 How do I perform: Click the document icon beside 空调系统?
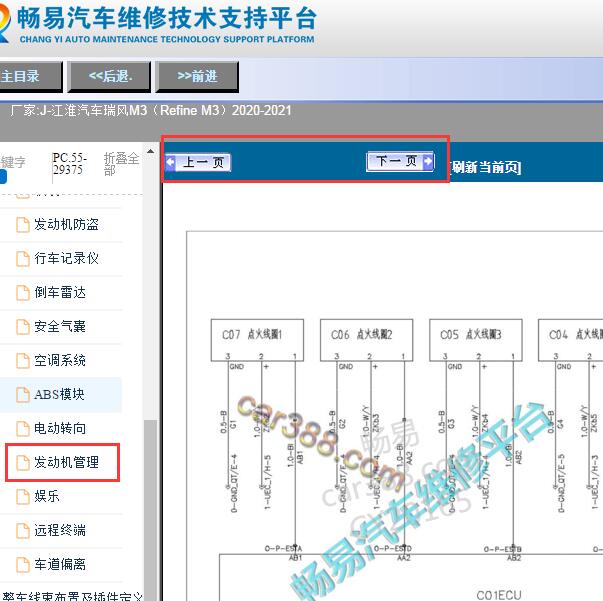[23, 361]
